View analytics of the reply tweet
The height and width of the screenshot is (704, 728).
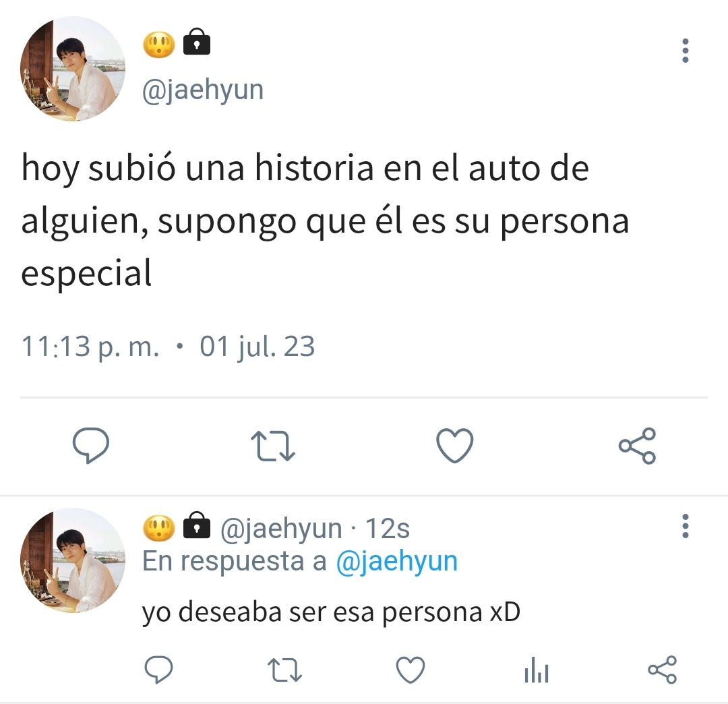coord(537,670)
